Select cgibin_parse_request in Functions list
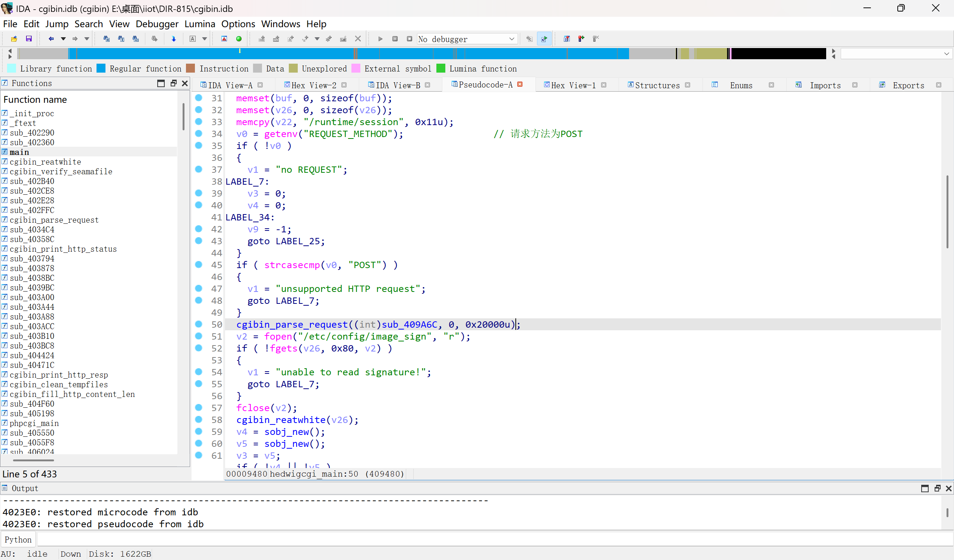This screenshot has width=954, height=560. pyautogui.click(x=54, y=220)
